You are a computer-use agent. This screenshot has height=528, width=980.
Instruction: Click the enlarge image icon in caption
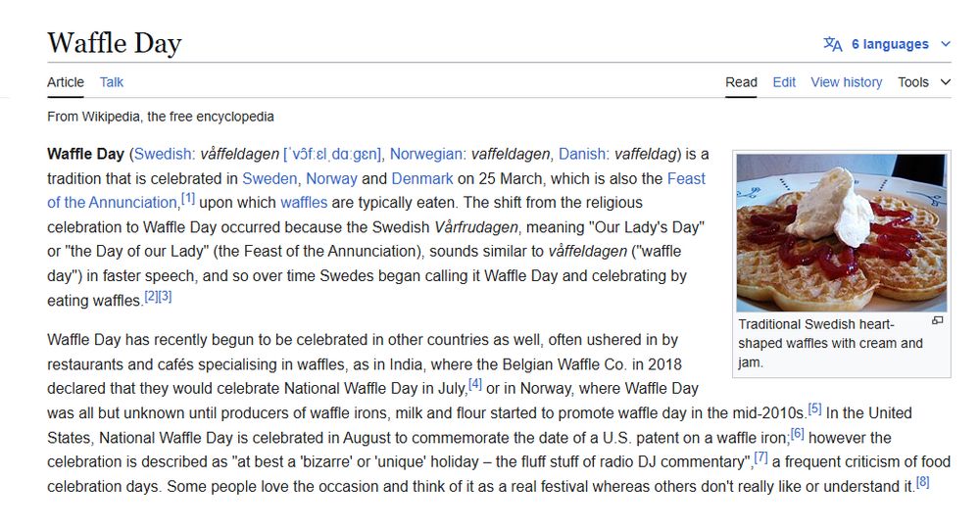[x=937, y=320]
